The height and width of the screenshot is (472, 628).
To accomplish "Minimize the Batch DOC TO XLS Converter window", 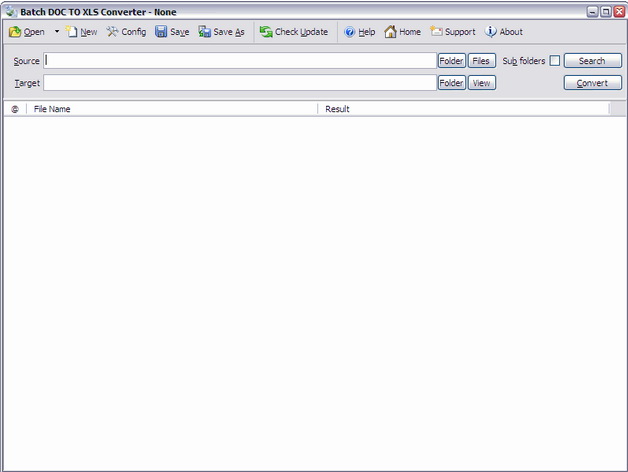I will 592,12.
